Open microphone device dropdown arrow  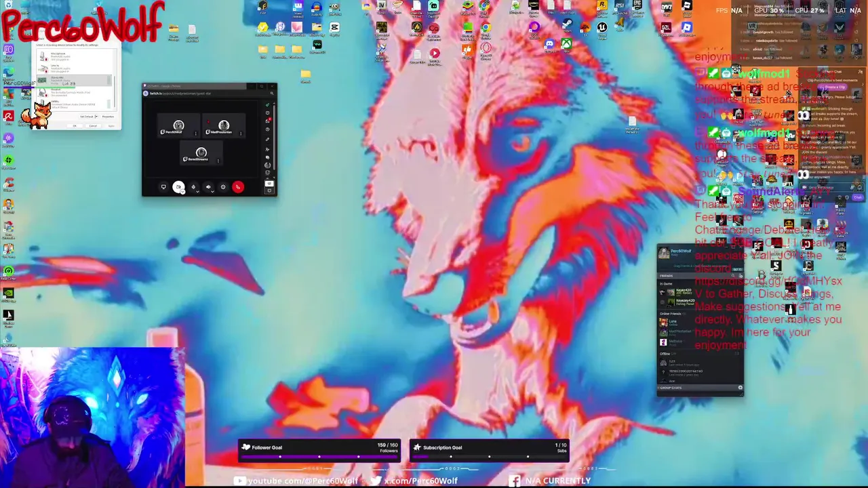(197, 192)
